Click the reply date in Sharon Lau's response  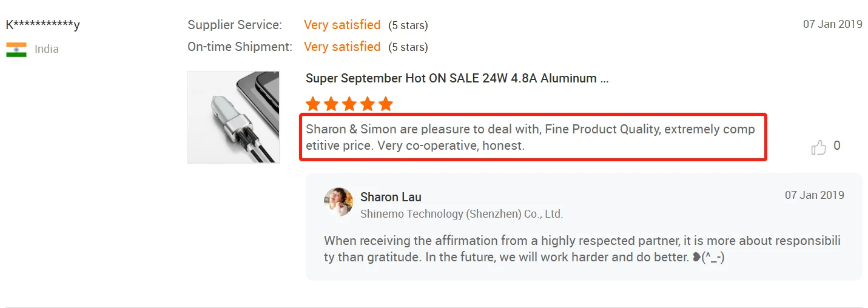tap(814, 195)
